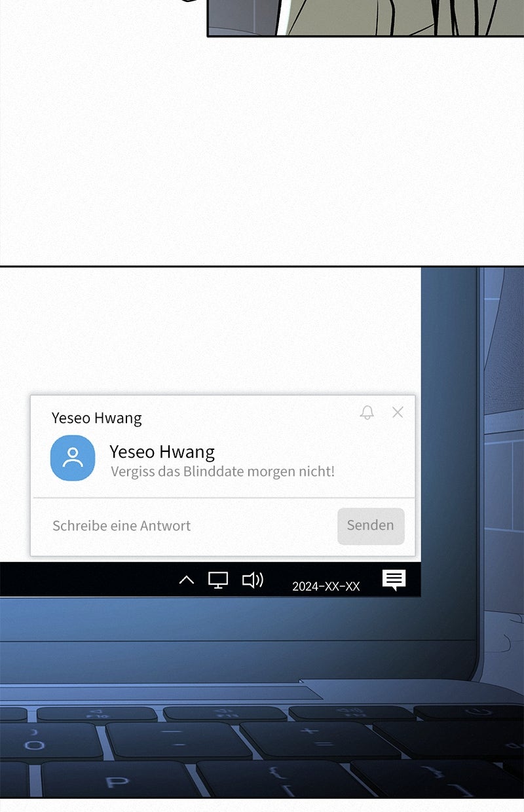Viewport: 524px width, 812px height.
Task: Expand hidden tray icons with the chevron
Action: click(x=187, y=580)
